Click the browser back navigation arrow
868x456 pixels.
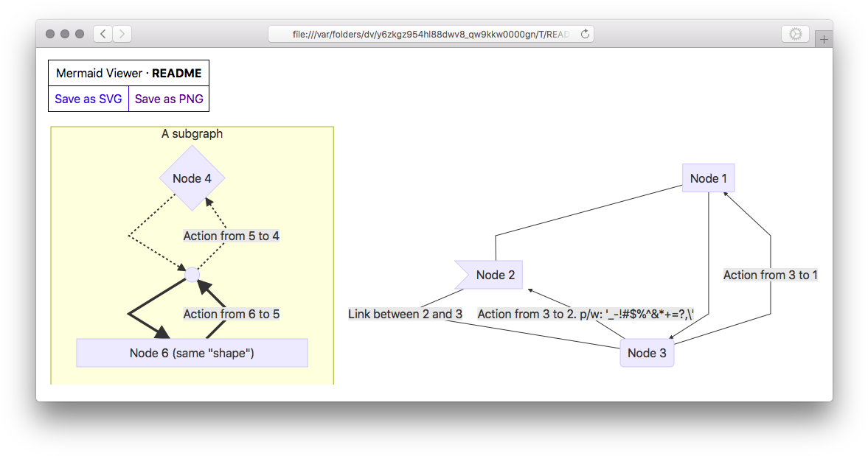pyautogui.click(x=102, y=33)
